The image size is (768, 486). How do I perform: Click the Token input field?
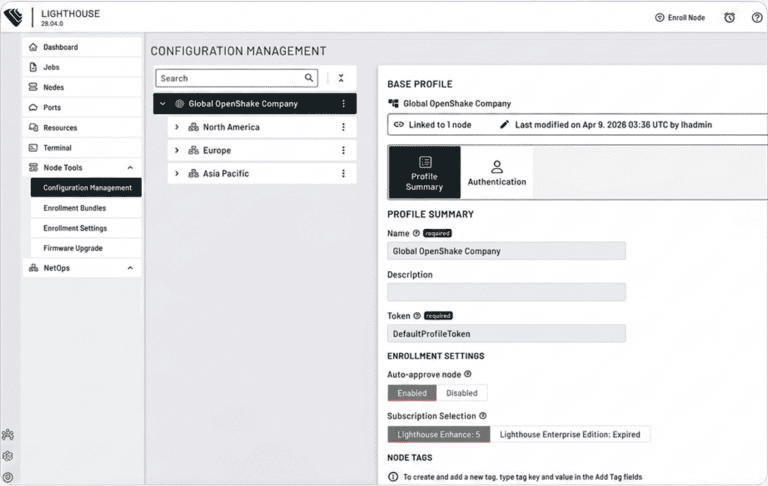point(506,334)
